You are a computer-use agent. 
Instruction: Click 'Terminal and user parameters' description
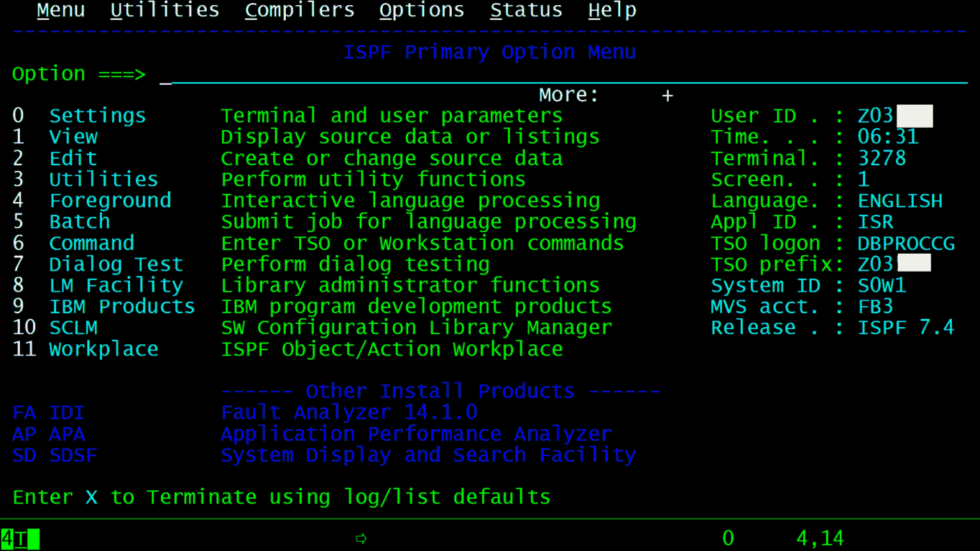tap(392, 115)
